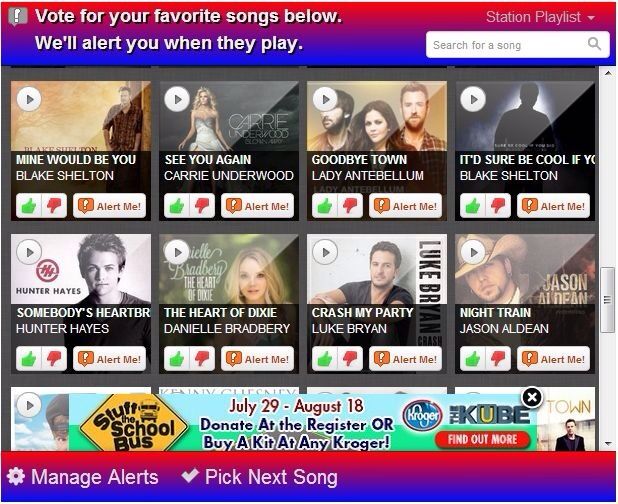Enable Alert Me for Night Train
Viewport: 618px width, 504px height.
[553, 359]
